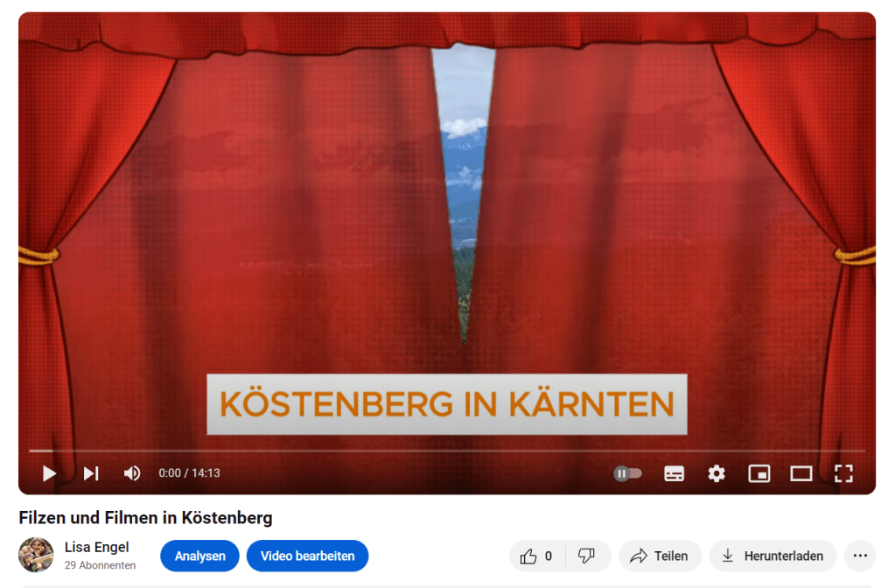Mute the video volume
Screen dimensions: 895x588
[x=132, y=473]
